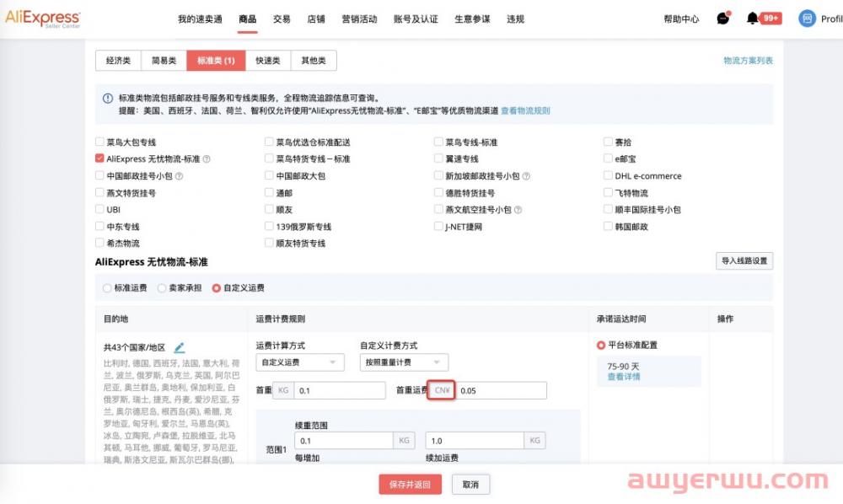Screen dimensions: 843x504
Task: Open the 违规 menu
Action: tap(516, 19)
